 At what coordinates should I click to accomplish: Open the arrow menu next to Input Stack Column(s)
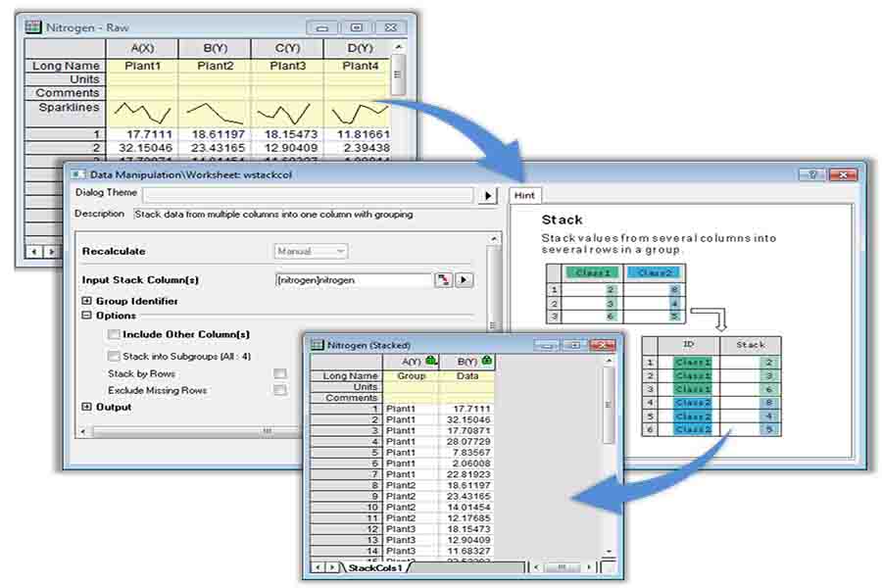pos(465,279)
